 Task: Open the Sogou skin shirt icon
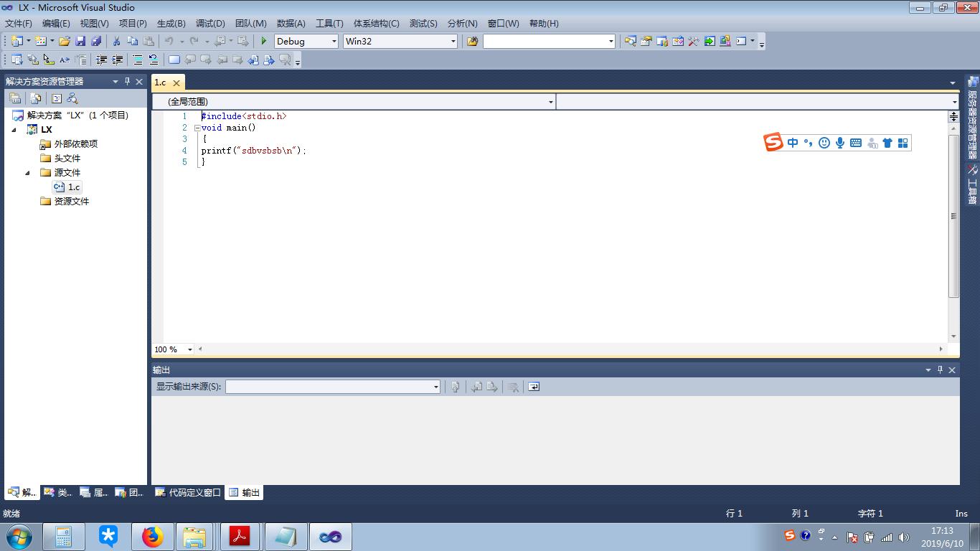(x=887, y=143)
